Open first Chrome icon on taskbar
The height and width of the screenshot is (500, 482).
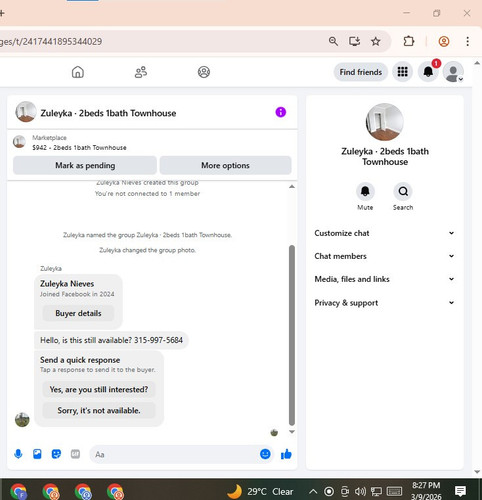[x=19, y=492]
